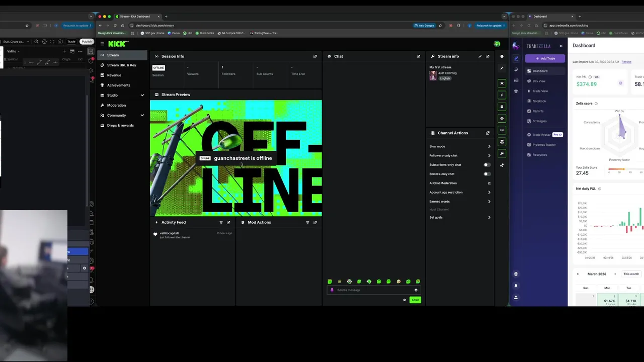Click Ask Google button in address bar
The width and height of the screenshot is (644, 362).
(x=424, y=25)
